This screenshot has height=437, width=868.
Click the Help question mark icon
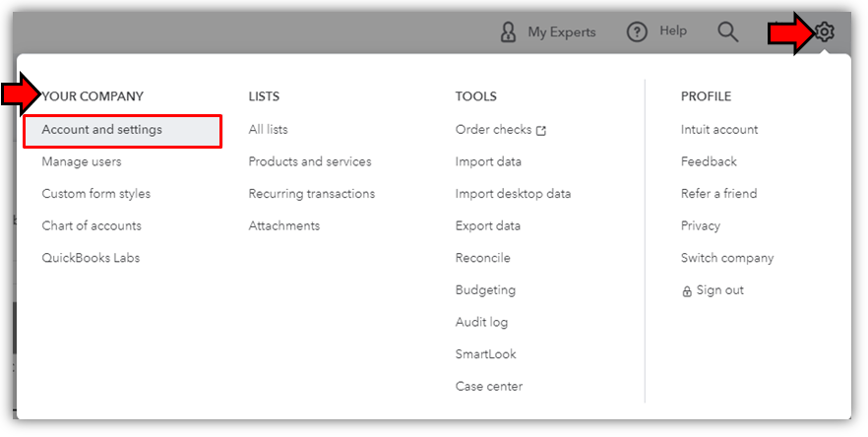637,32
